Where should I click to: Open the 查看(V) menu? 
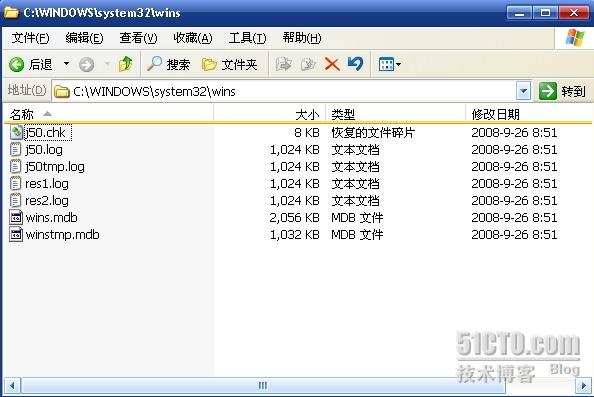138,38
